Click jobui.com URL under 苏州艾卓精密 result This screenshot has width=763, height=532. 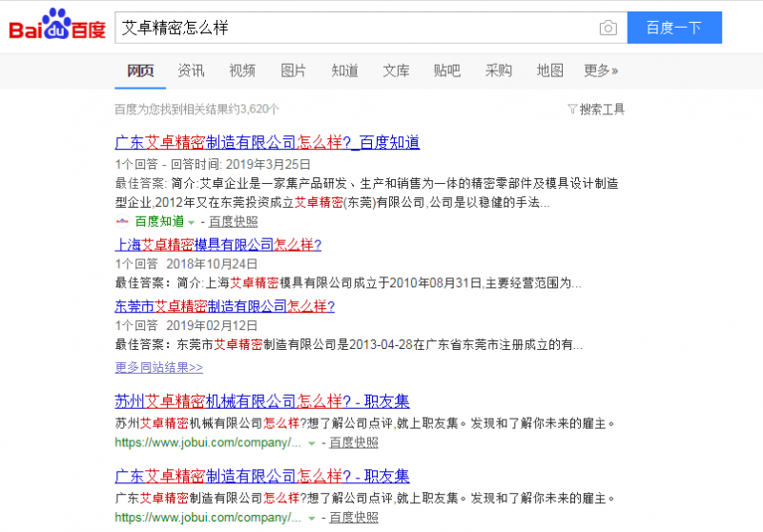pos(208,442)
